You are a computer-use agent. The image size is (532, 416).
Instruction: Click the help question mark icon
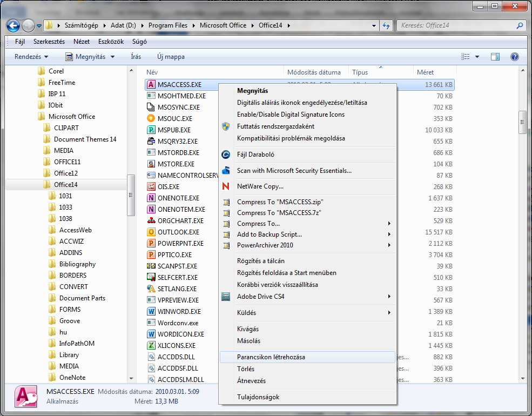(514, 57)
